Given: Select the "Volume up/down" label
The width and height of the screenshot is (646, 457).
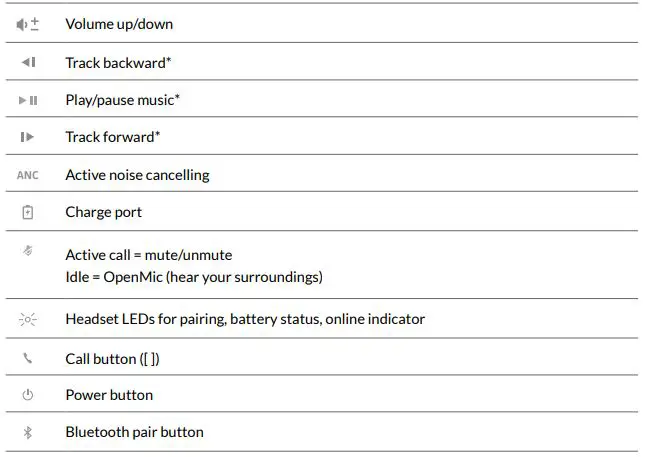Looking at the screenshot, I should pos(119,24).
